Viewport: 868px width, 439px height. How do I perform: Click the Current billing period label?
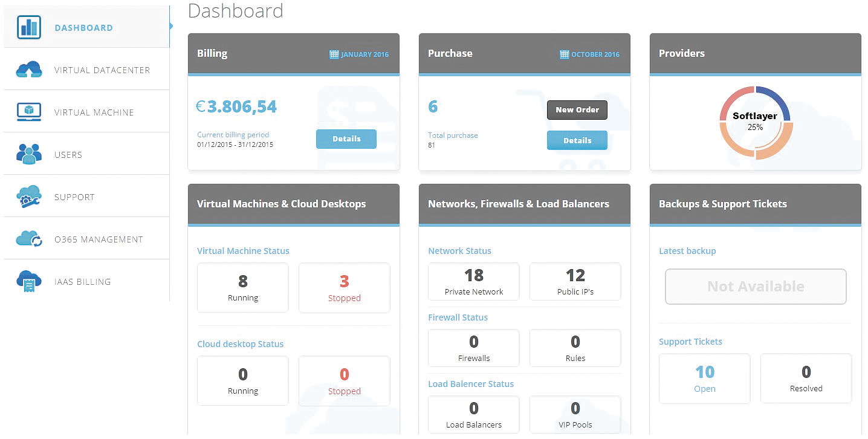click(x=233, y=135)
